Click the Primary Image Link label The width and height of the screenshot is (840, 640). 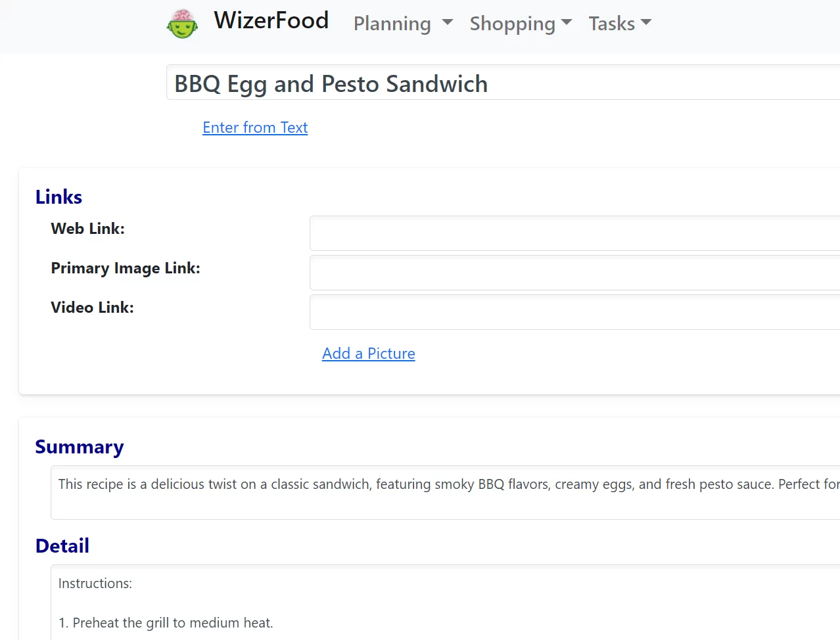point(126,268)
